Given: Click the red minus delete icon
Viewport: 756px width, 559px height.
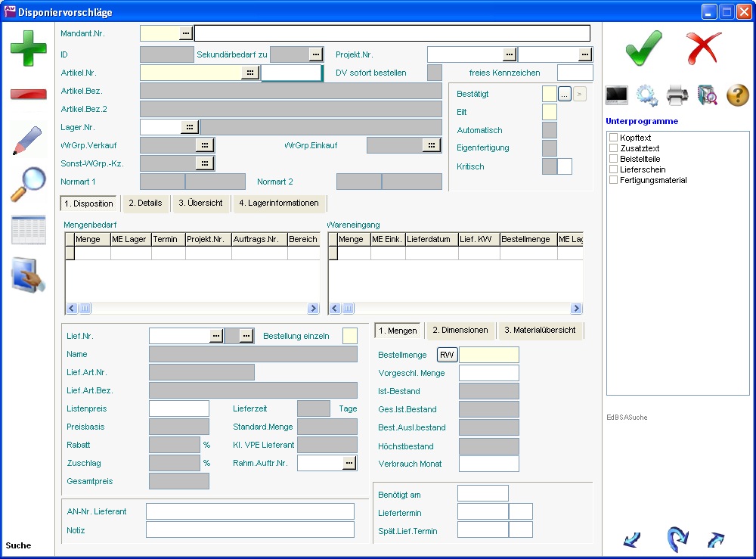Looking at the screenshot, I should coord(28,95).
